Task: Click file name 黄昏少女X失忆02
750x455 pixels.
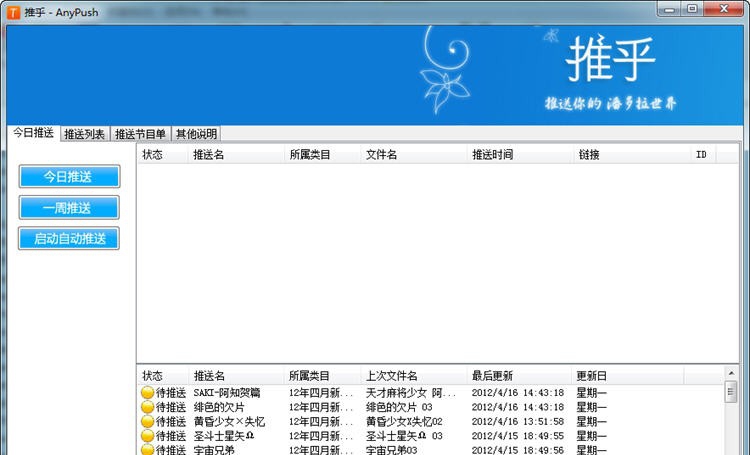Action: [404, 422]
